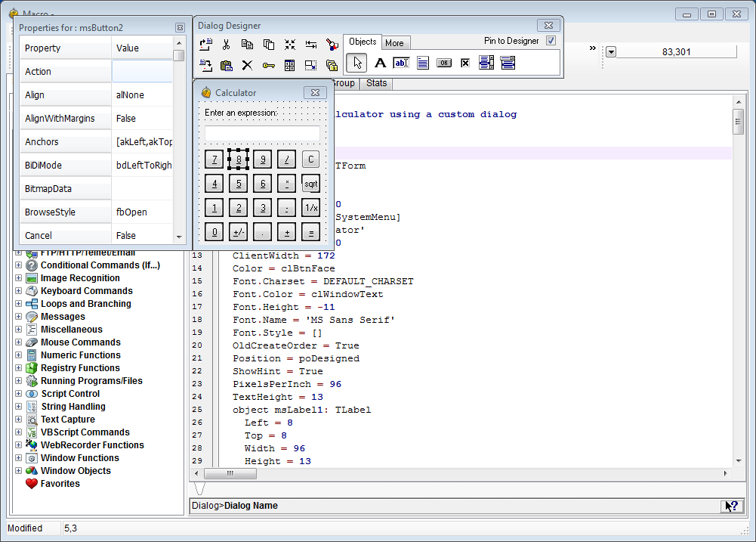Expand the Loops and Branching tree node
The width and height of the screenshot is (756, 542).
[x=18, y=304]
